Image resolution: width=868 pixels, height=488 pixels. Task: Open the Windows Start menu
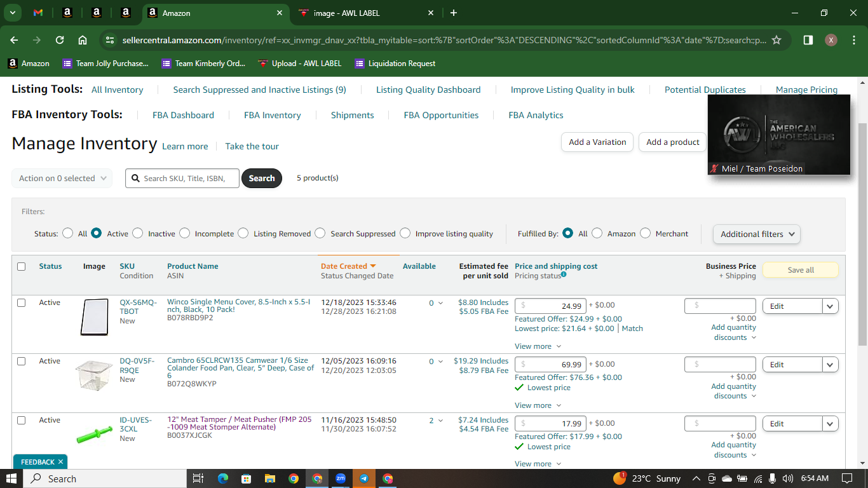pos(11,478)
